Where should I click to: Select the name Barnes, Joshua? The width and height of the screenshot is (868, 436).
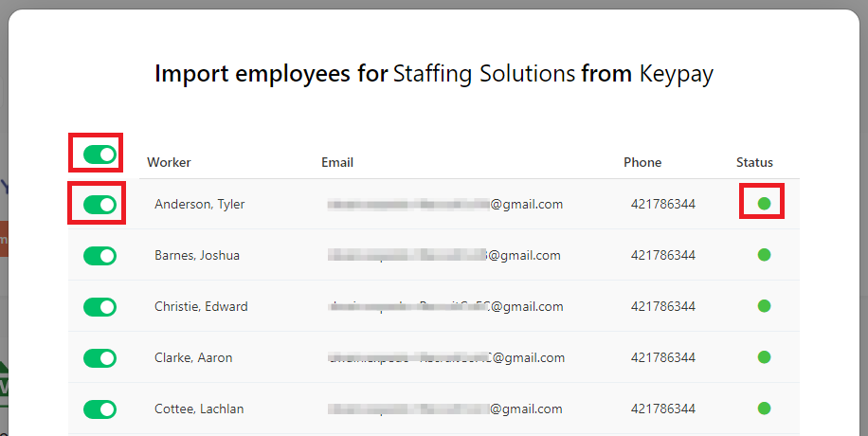click(x=197, y=255)
